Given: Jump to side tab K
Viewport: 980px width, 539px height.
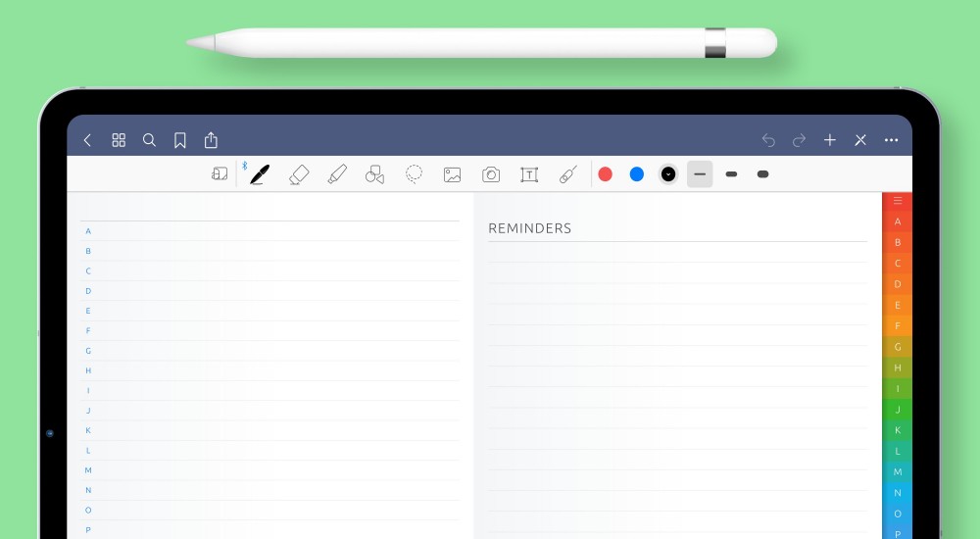Looking at the screenshot, I should pos(898,430).
